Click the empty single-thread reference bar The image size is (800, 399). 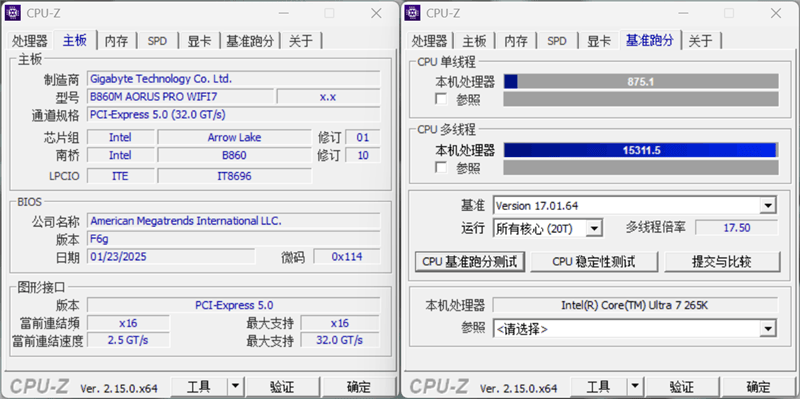coord(641,99)
